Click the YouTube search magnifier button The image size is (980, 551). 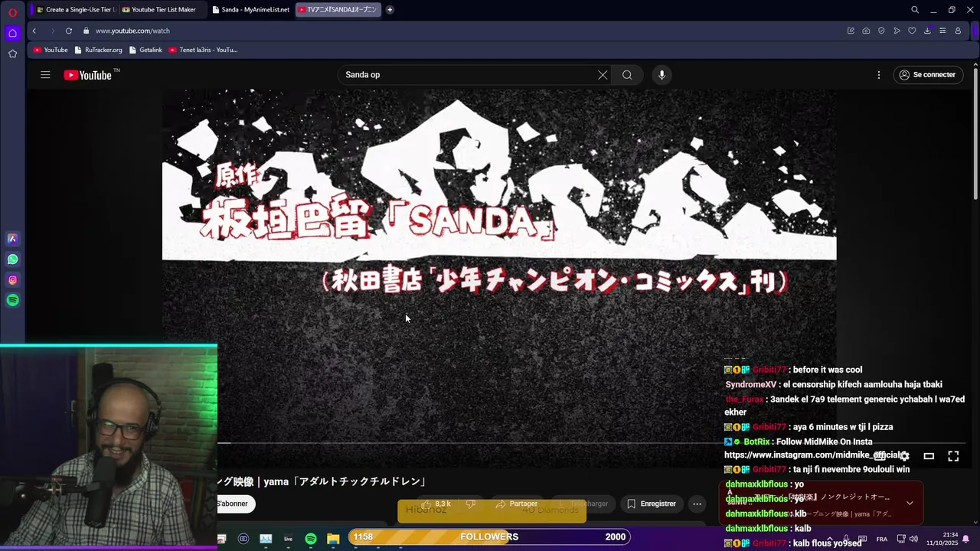pyautogui.click(x=627, y=75)
